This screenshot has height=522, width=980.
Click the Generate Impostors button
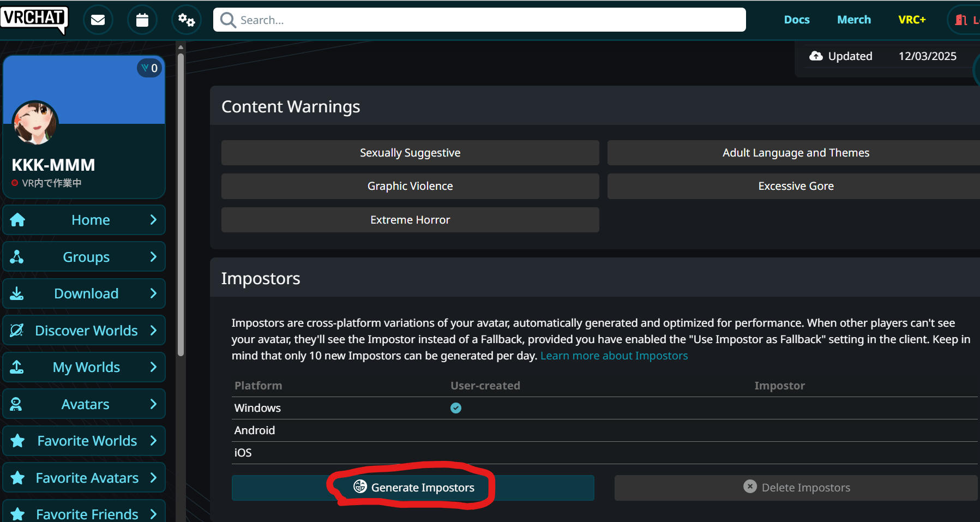[x=413, y=488]
